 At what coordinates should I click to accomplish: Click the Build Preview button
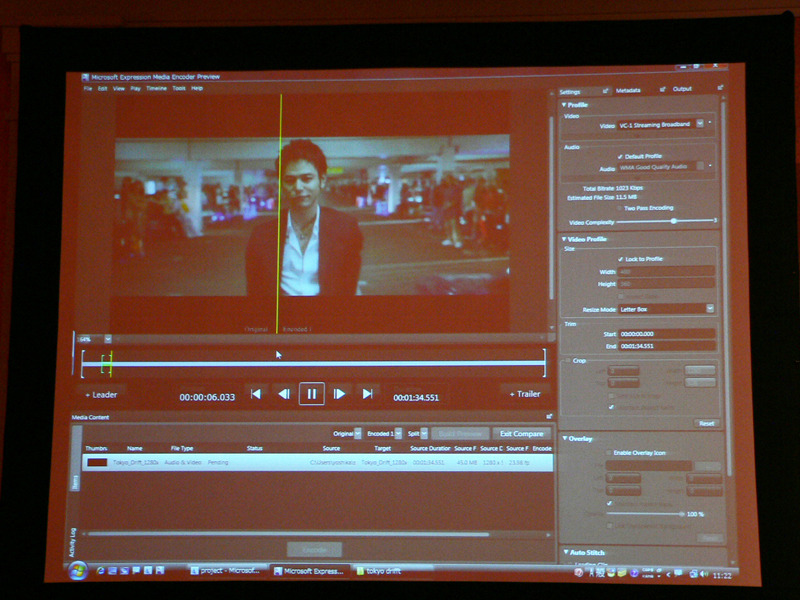460,434
